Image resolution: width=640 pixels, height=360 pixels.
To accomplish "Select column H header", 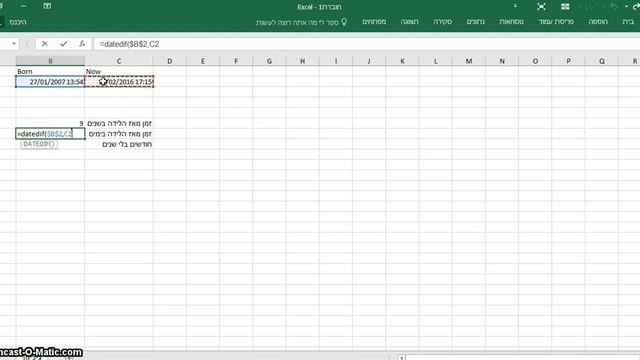I will (302, 61).
